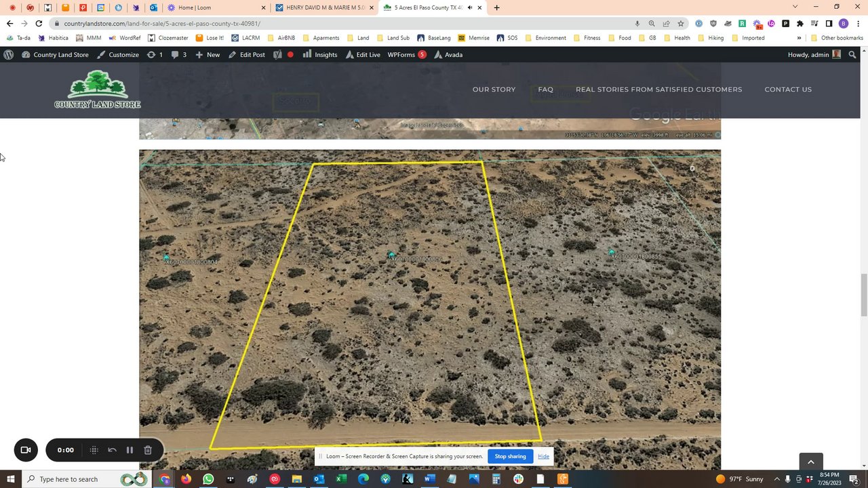This screenshot has height=488, width=868.
Task: Open Insights in admin bar
Action: [320, 55]
